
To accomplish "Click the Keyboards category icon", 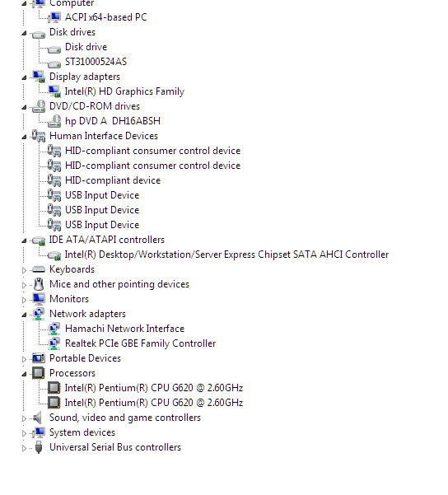I will (x=39, y=269).
